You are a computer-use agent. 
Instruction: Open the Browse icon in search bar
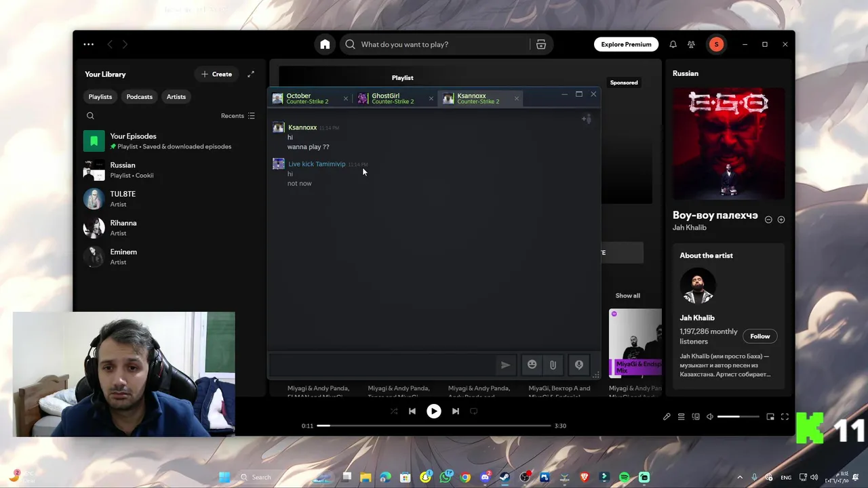coord(540,44)
